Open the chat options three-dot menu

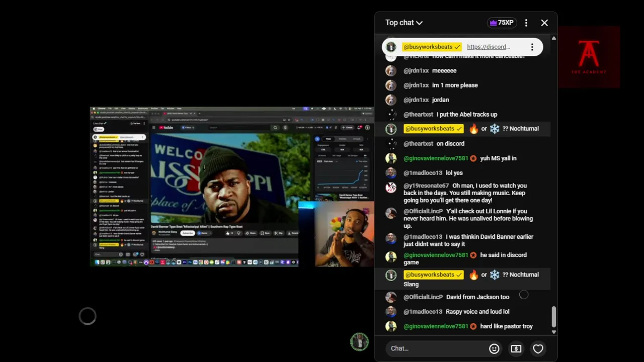[x=526, y=23]
